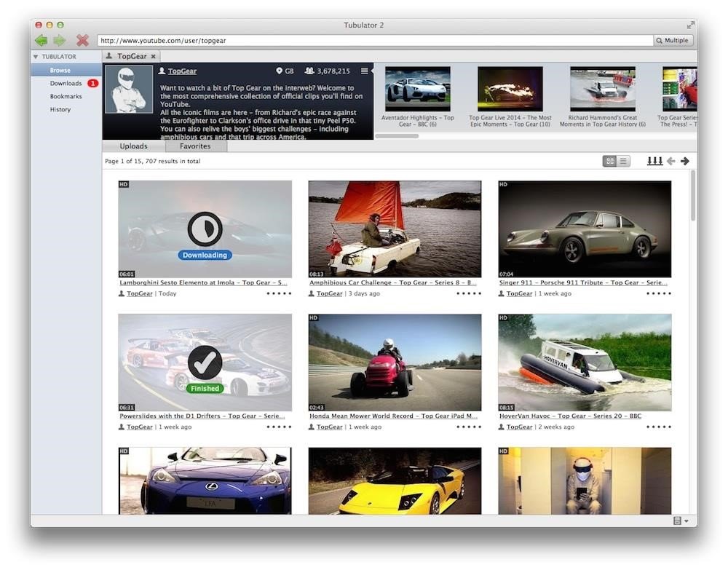The height and width of the screenshot is (570, 728).
Task: Open options dots for HoverVan Havoc
Action: coord(659,427)
